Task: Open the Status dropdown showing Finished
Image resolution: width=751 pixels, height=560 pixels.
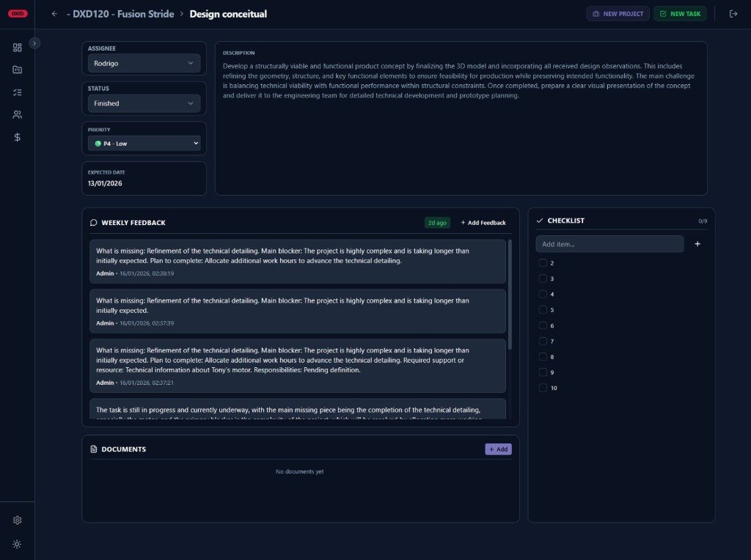Action: [144, 103]
